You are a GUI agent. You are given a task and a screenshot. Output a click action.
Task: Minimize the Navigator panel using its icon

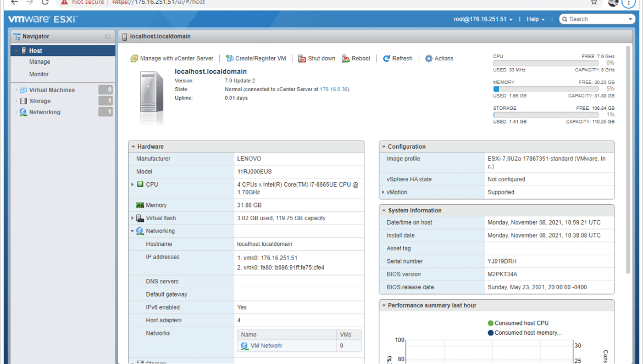[107, 36]
